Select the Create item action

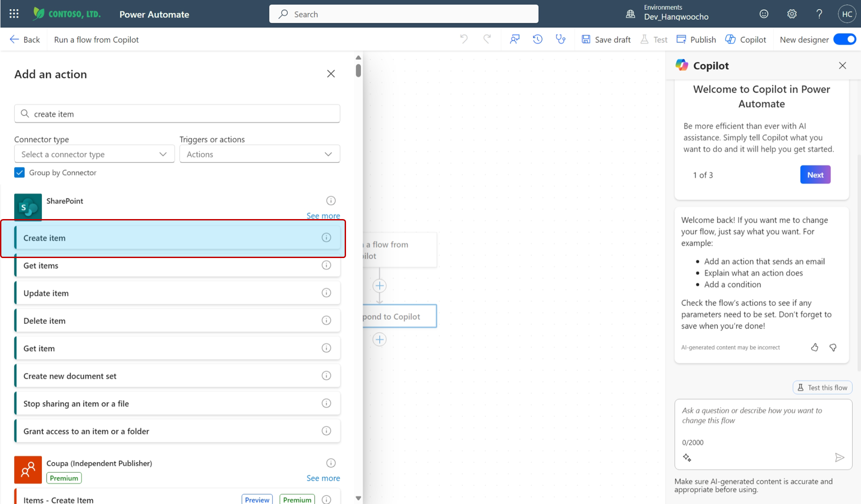177,238
